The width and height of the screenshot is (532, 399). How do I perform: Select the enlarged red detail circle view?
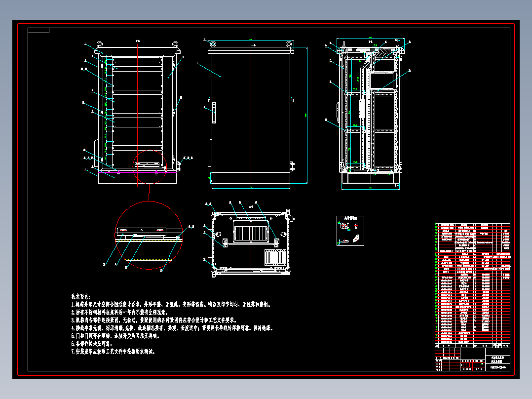pos(149,235)
